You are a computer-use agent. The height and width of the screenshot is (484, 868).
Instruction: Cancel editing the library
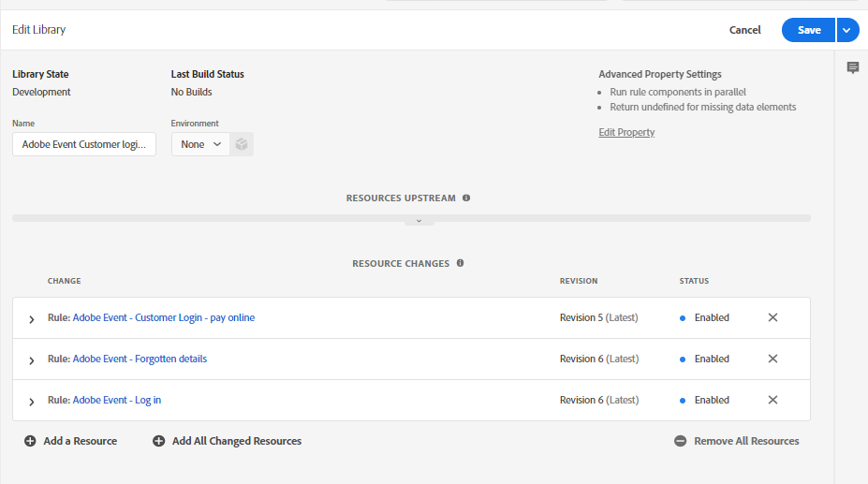click(744, 30)
